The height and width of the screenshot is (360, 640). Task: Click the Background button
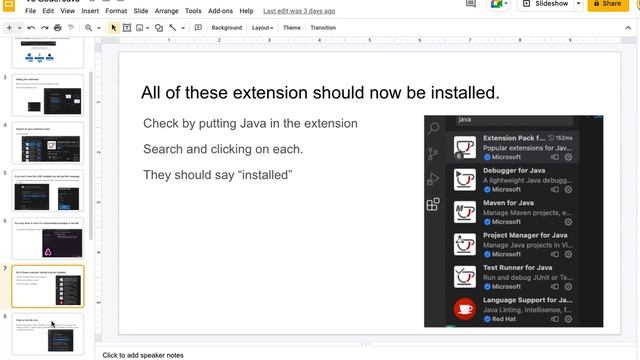pos(227,28)
